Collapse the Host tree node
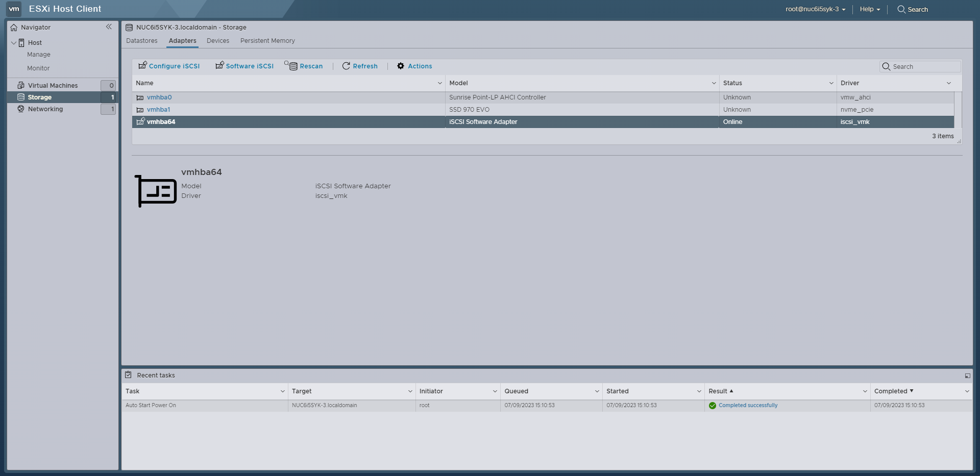This screenshot has height=476, width=980. click(14, 43)
